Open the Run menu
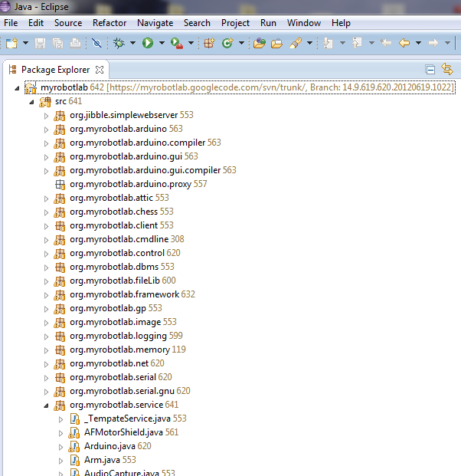The width and height of the screenshot is (461, 476). tap(268, 23)
